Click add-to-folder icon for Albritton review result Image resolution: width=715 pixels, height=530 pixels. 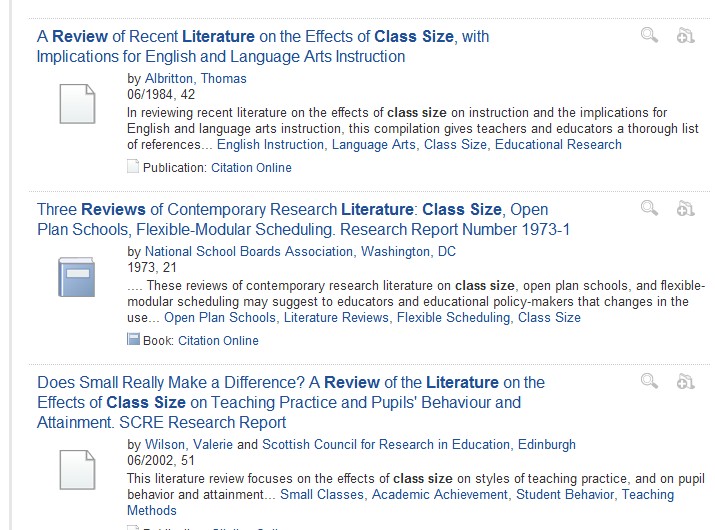point(685,36)
